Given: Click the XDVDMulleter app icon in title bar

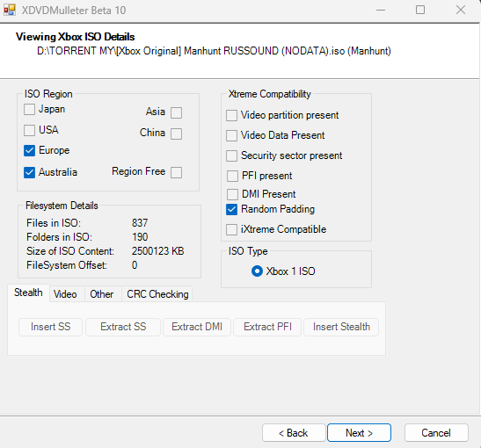Looking at the screenshot, I should pyautogui.click(x=10, y=10).
